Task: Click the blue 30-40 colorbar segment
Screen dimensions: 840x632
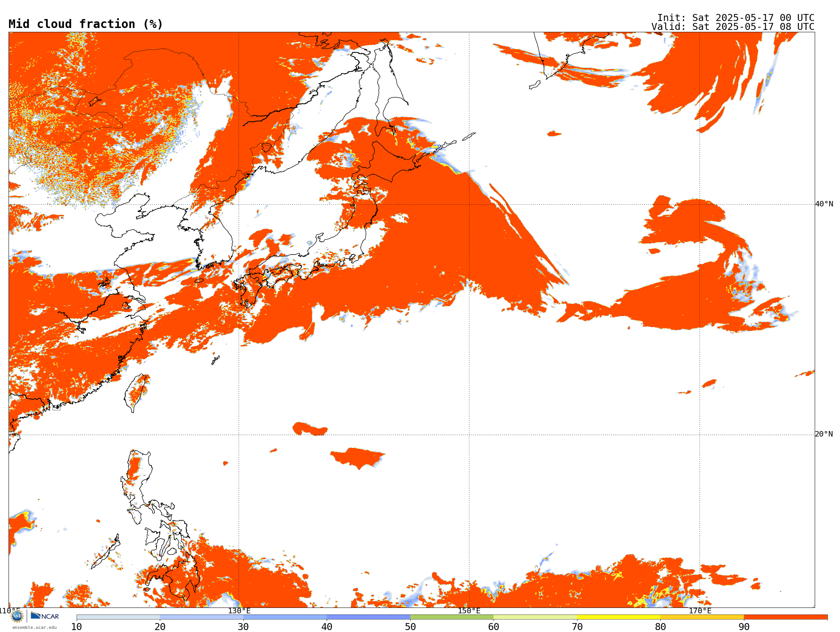Action: (285, 617)
